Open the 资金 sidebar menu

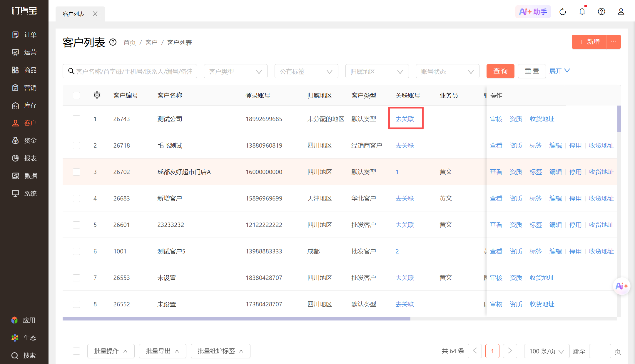[x=24, y=141]
